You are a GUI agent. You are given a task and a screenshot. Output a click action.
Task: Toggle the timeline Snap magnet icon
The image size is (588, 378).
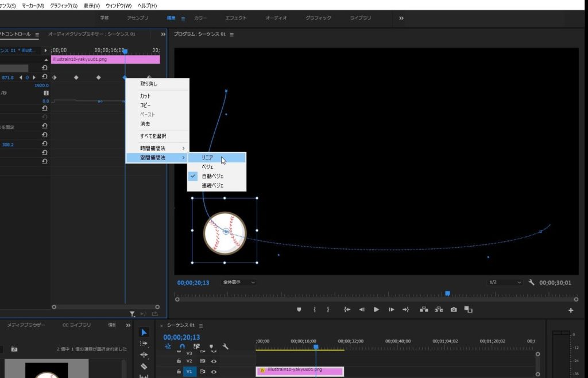pos(182,346)
